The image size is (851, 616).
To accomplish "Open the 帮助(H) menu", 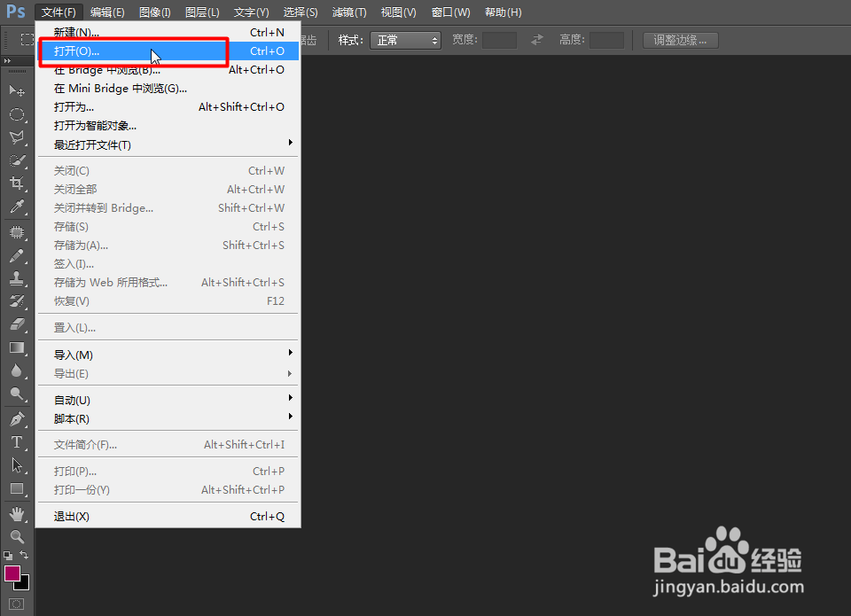I will coord(504,12).
